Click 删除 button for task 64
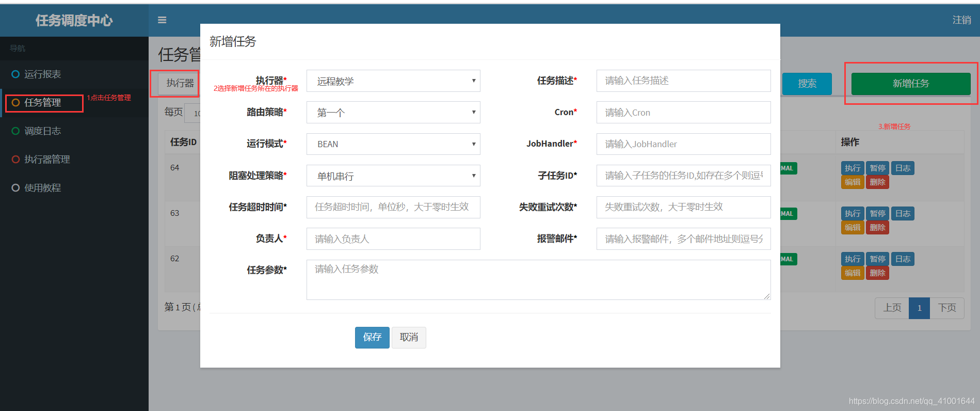The height and width of the screenshot is (411, 980). click(x=877, y=182)
